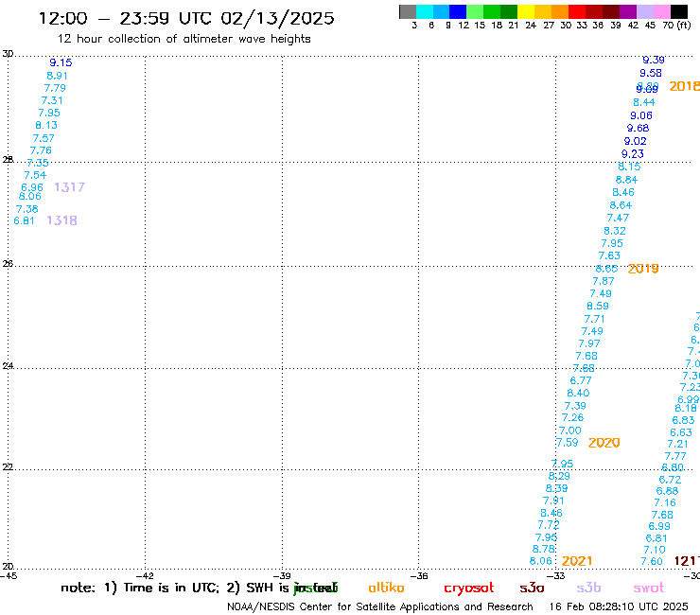The image size is (700, 615).
Task: Click the 7.31 wave height reading
Action: click(x=52, y=100)
